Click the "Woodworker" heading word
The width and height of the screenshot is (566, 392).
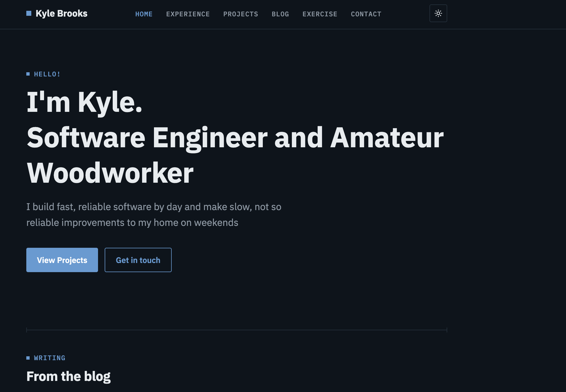point(110,173)
